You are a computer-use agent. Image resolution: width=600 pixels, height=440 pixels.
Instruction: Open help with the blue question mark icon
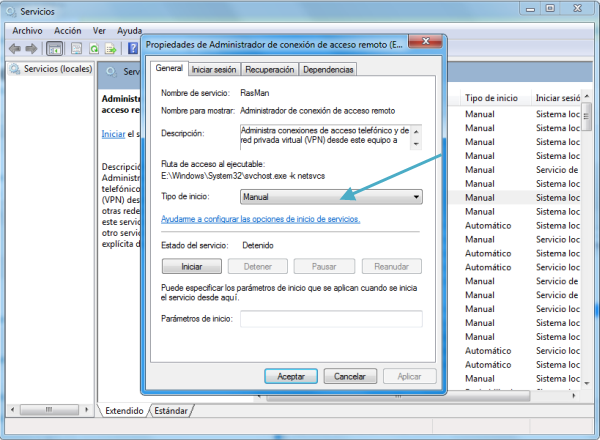point(133,49)
